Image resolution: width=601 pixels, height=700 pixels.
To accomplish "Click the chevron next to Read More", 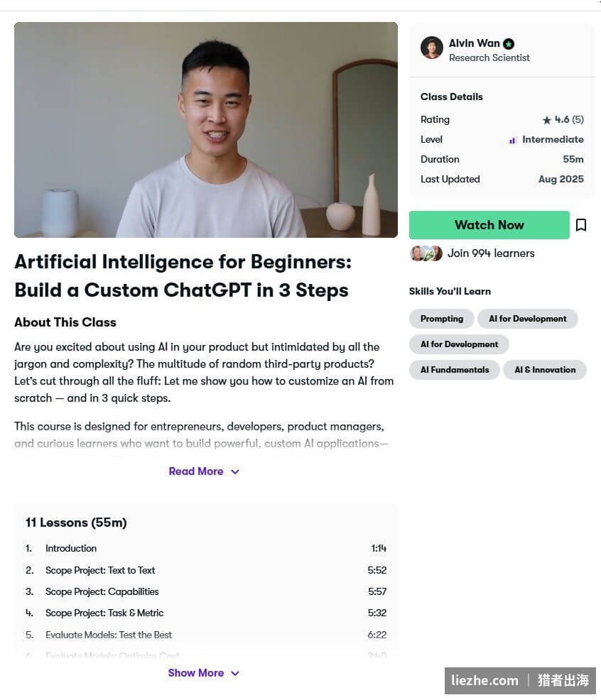I will (x=235, y=472).
